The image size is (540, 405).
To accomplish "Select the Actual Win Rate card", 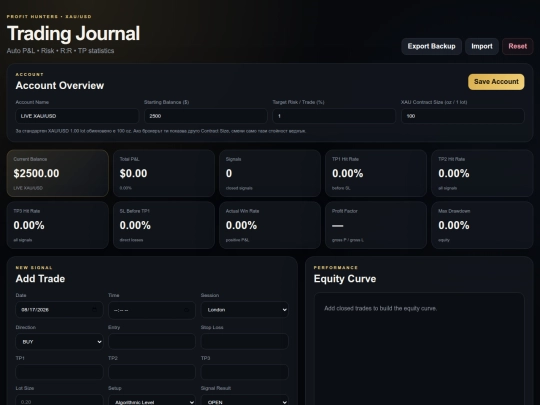I will point(270,225).
